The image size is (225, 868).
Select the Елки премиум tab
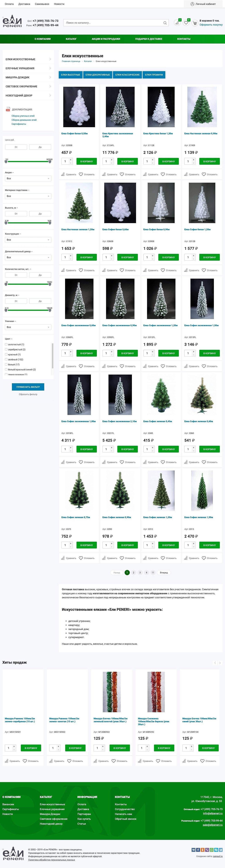click(154, 75)
